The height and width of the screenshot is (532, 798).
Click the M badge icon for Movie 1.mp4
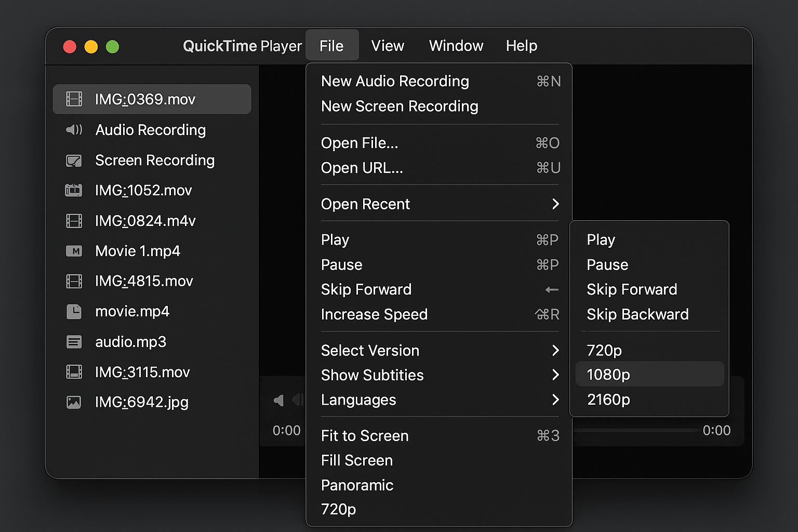click(74, 251)
